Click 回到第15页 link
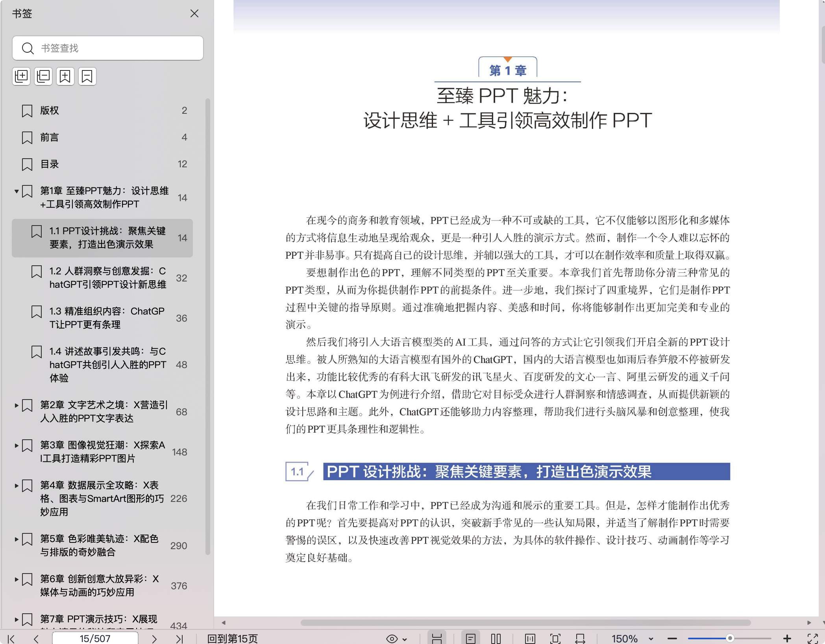 (232, 638)
